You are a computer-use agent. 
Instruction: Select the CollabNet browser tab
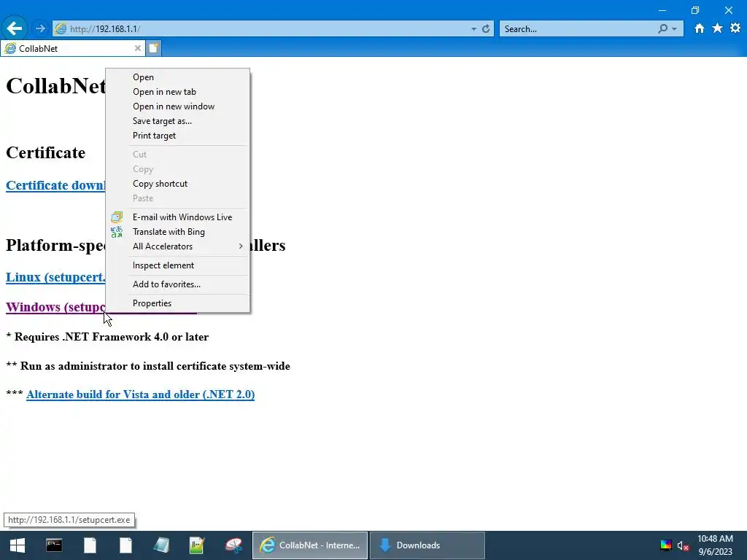click(x=72, y=48)
